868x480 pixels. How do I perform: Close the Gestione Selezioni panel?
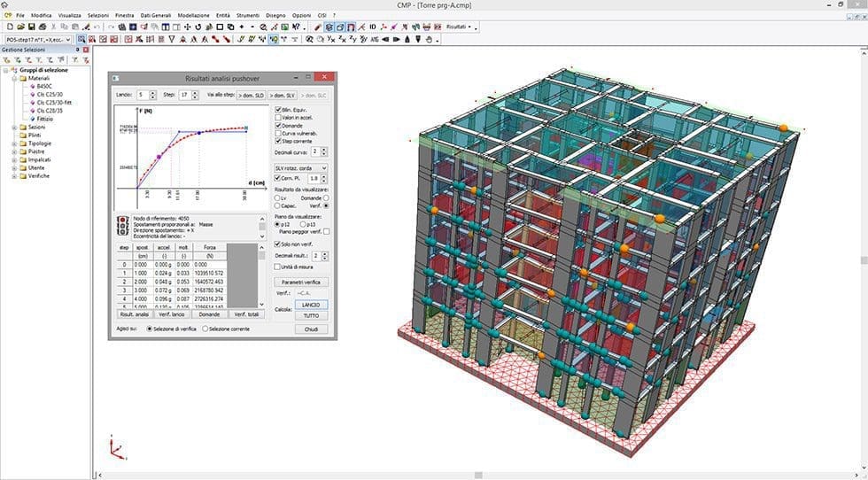tap(86, 50)
